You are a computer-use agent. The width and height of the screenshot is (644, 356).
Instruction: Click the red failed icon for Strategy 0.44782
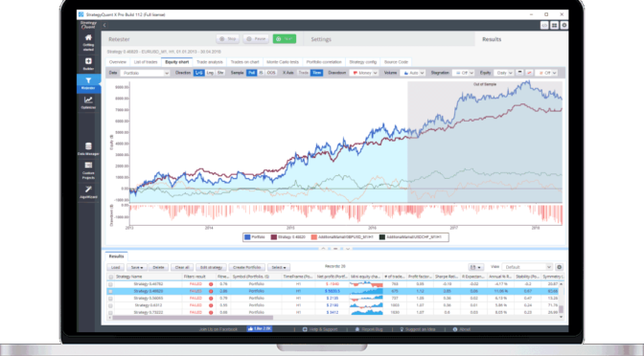211,284
